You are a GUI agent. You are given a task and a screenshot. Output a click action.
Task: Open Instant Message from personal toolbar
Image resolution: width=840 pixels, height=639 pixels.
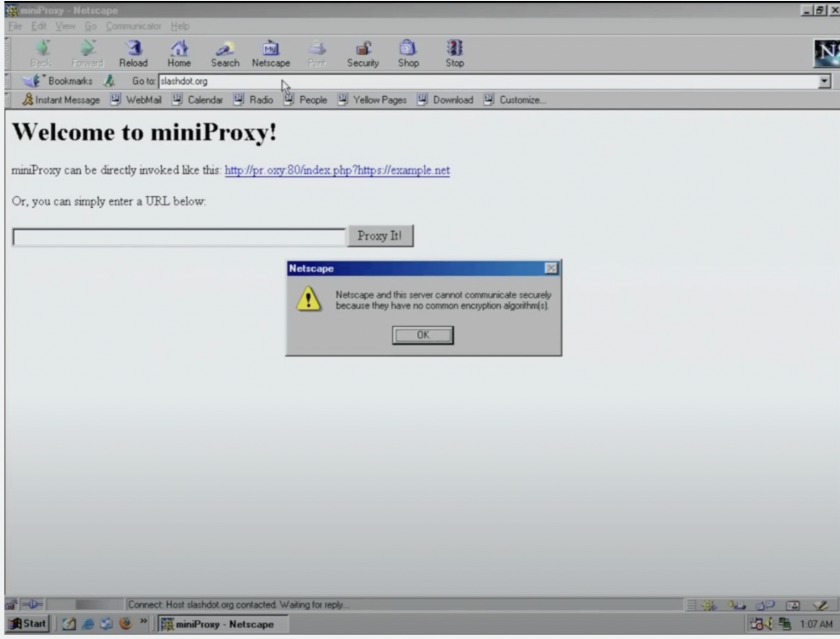click(61, 99)
